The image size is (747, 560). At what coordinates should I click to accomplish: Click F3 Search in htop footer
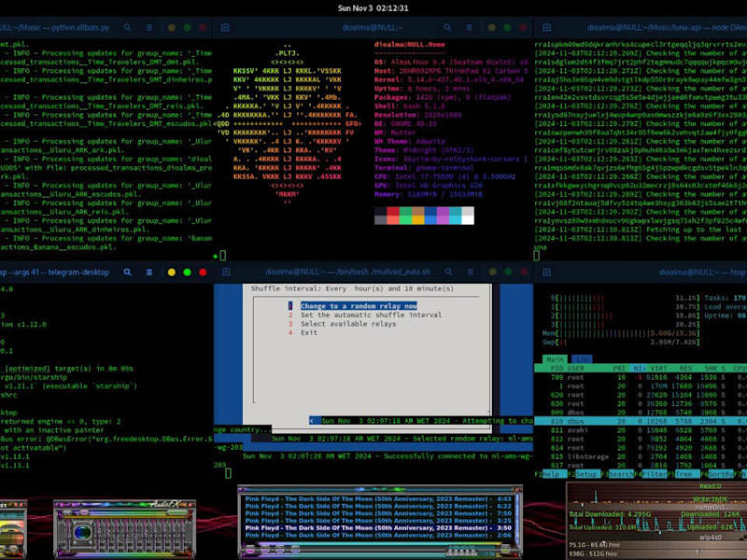(x=618, y=474)
